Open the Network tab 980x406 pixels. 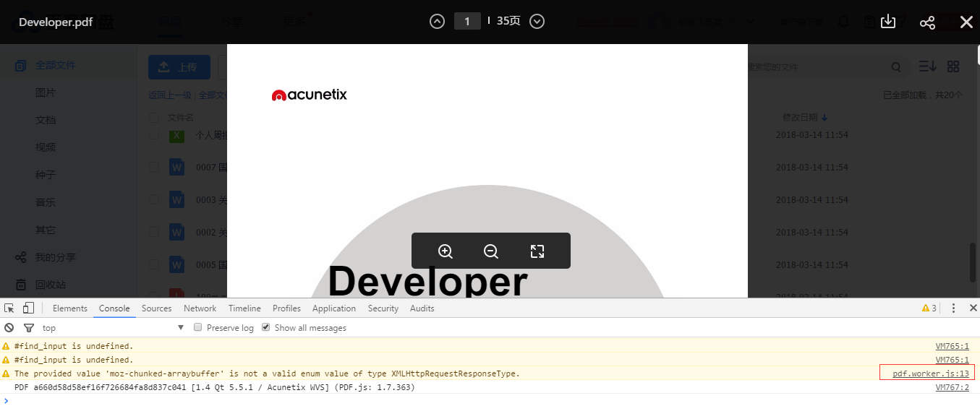(x=200, y=308)
